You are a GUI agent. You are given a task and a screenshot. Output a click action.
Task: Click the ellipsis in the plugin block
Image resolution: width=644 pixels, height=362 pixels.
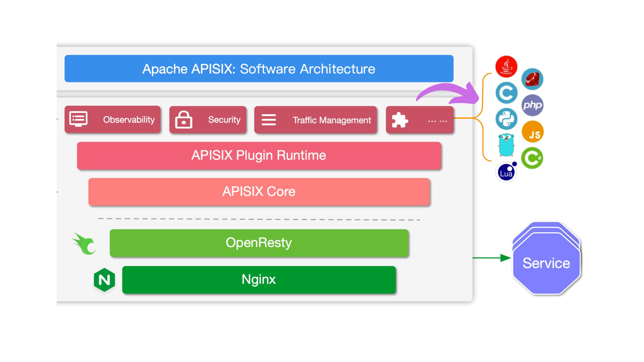437,121
